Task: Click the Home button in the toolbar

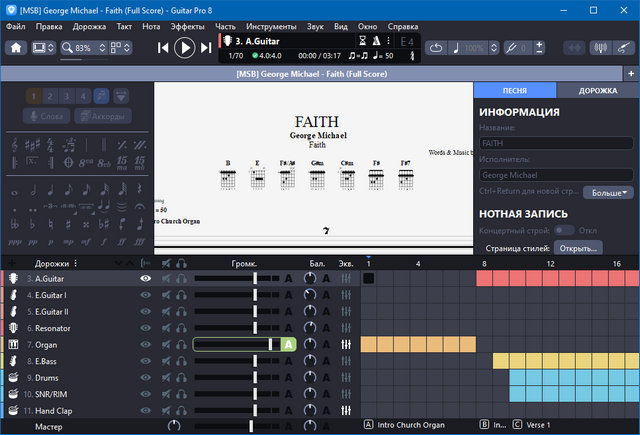Action: point(17,47)
